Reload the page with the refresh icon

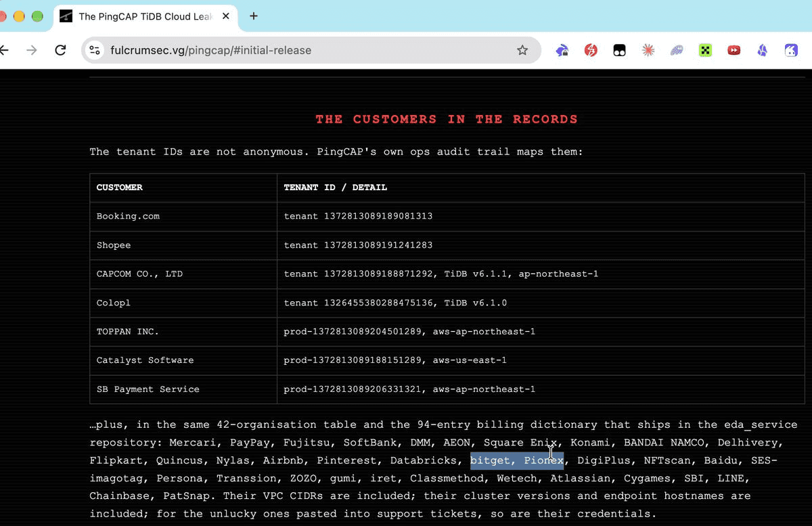(60, 50)
